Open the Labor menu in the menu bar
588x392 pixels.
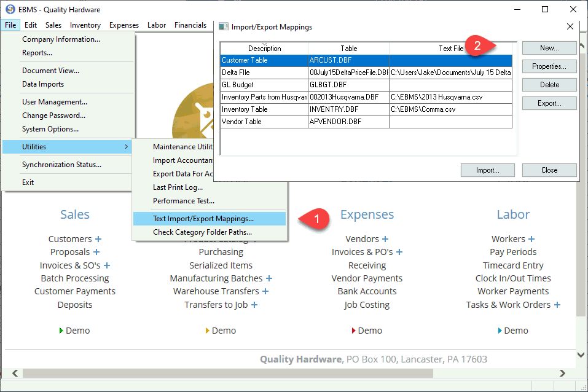pos(157,25)
